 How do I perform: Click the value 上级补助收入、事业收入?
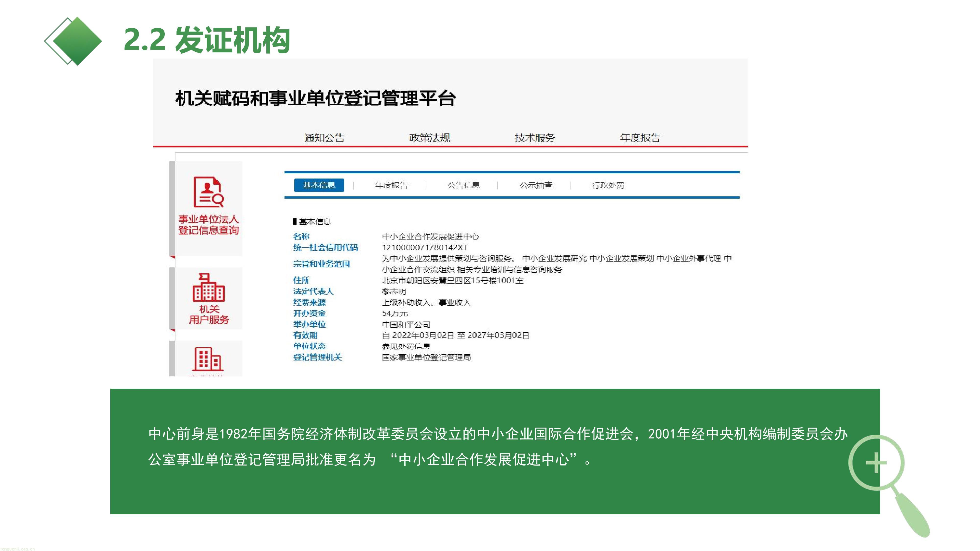[426, 302]
